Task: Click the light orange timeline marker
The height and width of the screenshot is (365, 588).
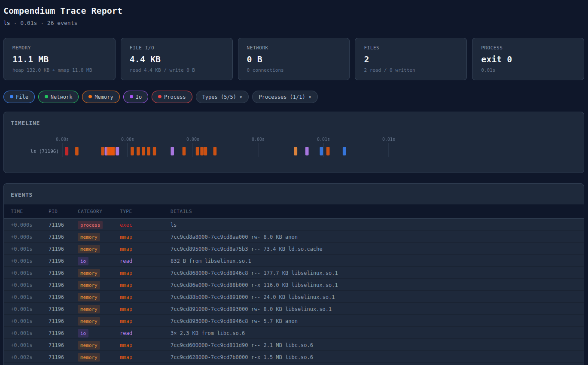Action: [296, 151]
